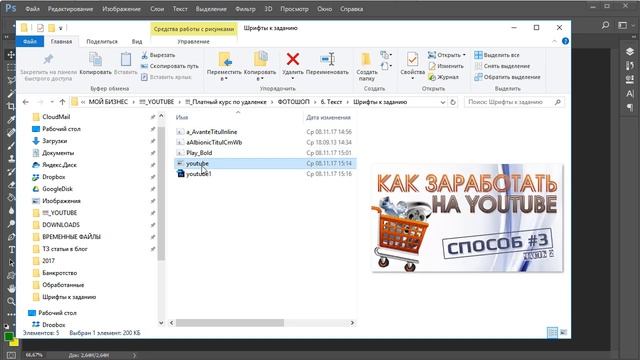Click Снять выделение button
This screenshot has width=640, height=360.
(x=502, y=66)
